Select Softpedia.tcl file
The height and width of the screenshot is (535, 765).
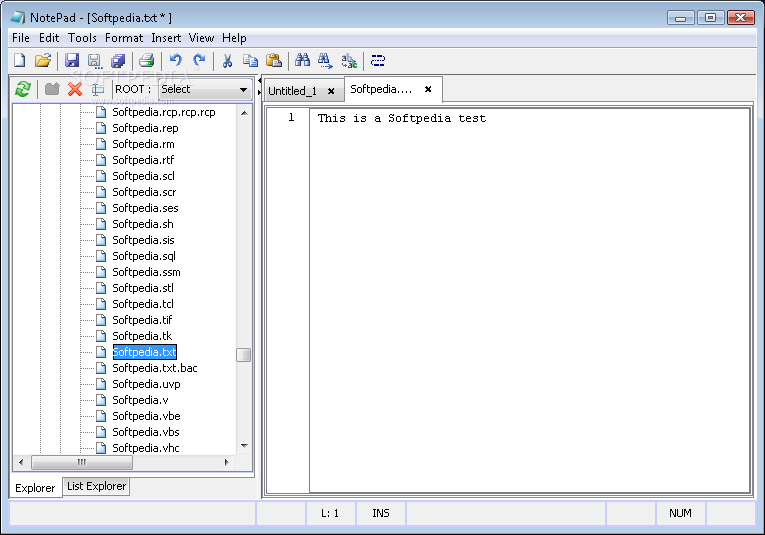pos(143,304)
